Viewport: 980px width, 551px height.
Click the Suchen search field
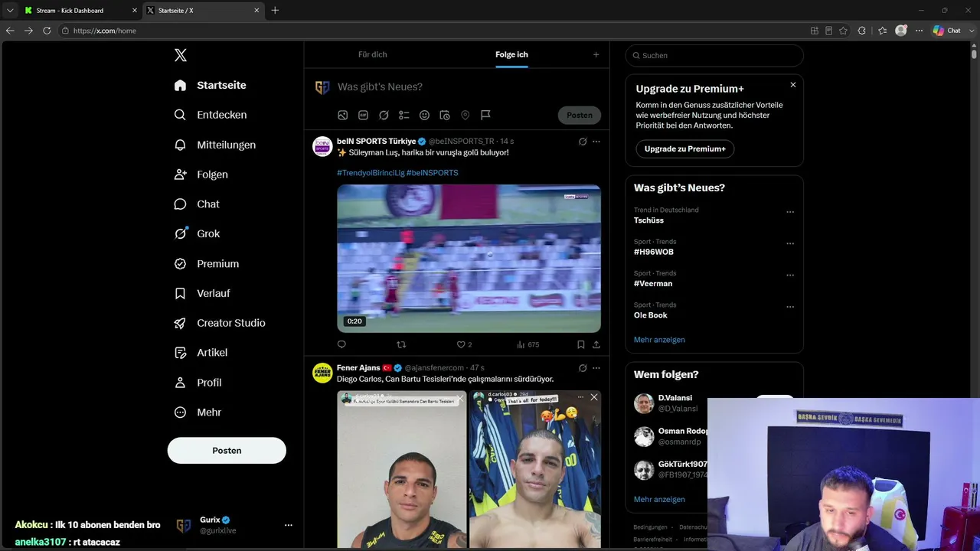(714, 55)
